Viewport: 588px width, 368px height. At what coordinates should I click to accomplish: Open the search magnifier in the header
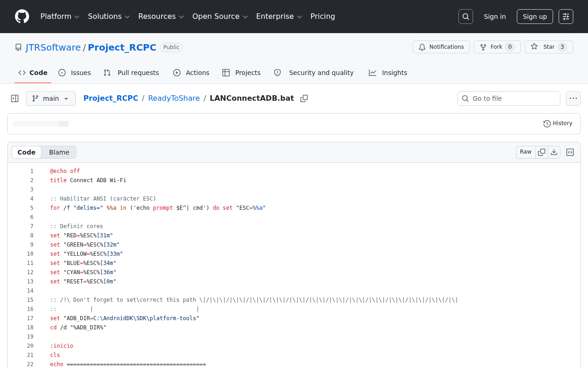coord(466,17)
